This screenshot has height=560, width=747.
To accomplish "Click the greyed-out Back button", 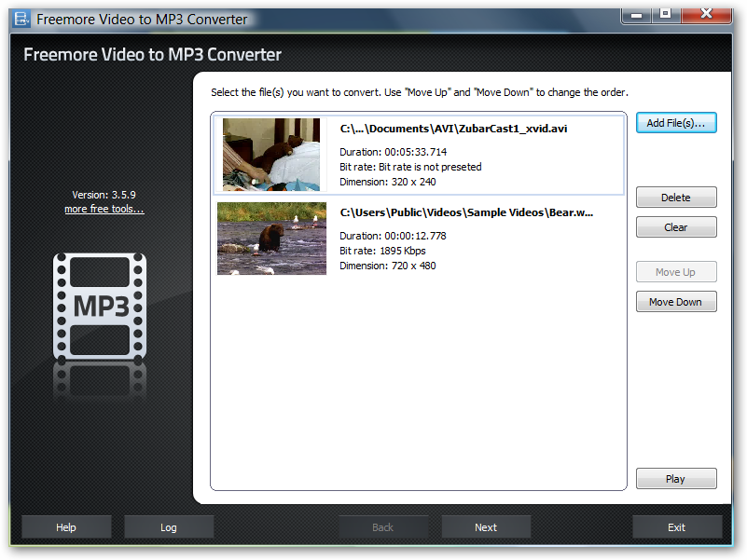I will 383,527.
